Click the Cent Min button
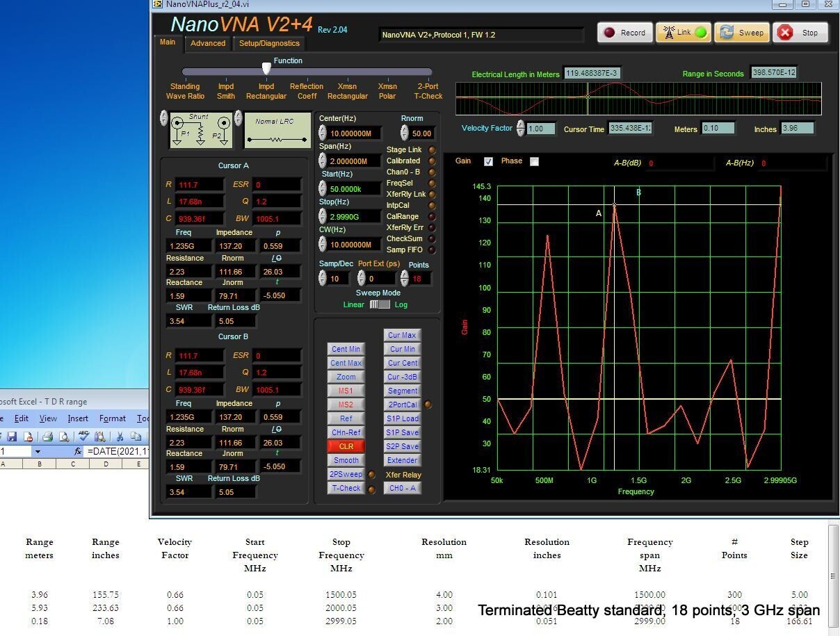The image size is (840, 636). 346,349
